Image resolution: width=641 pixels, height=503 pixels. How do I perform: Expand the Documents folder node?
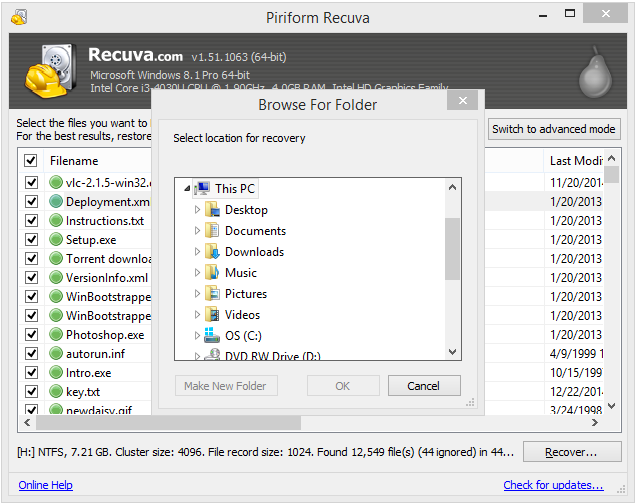[197, 231]
